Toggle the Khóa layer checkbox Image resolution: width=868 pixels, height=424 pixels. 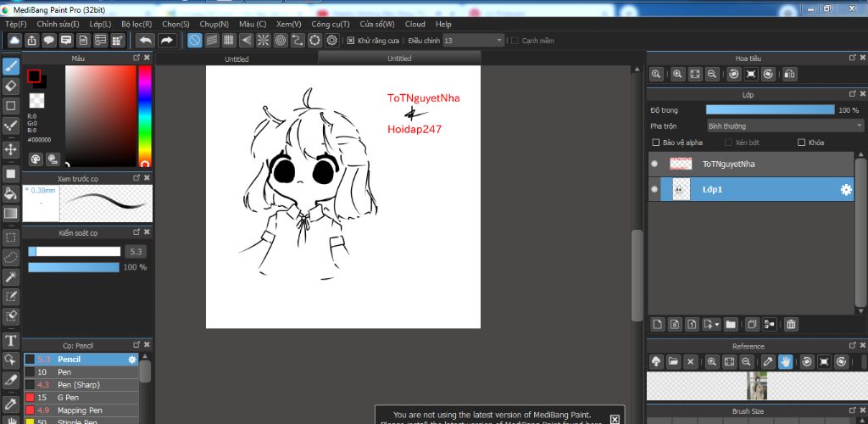tap(801, 142)
